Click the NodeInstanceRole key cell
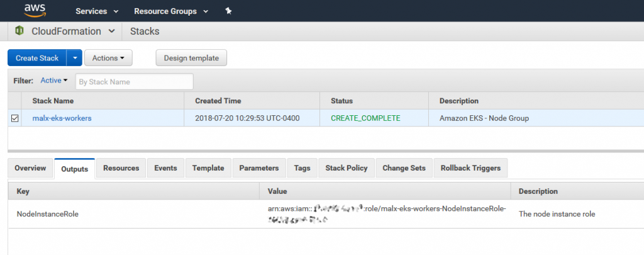The height and width of the screenshot is (255, 644). tap(48, 214)
